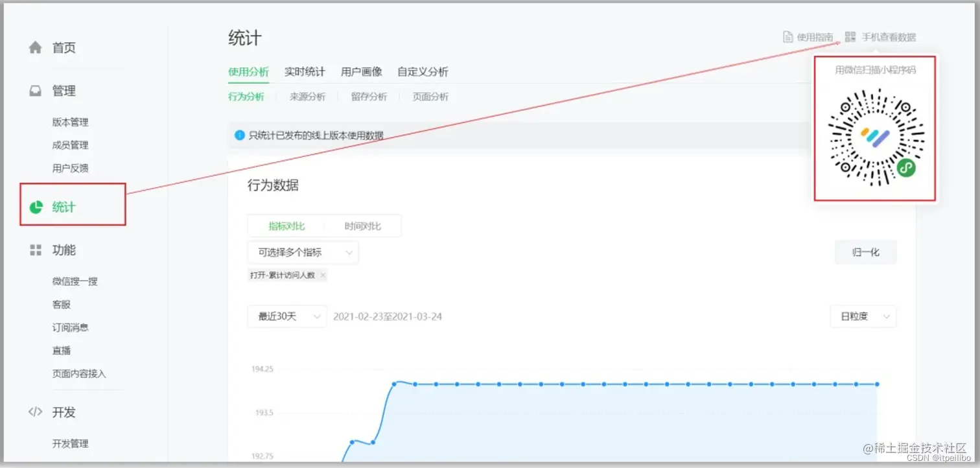Click the 归一化 button

[x=866, y=252]
